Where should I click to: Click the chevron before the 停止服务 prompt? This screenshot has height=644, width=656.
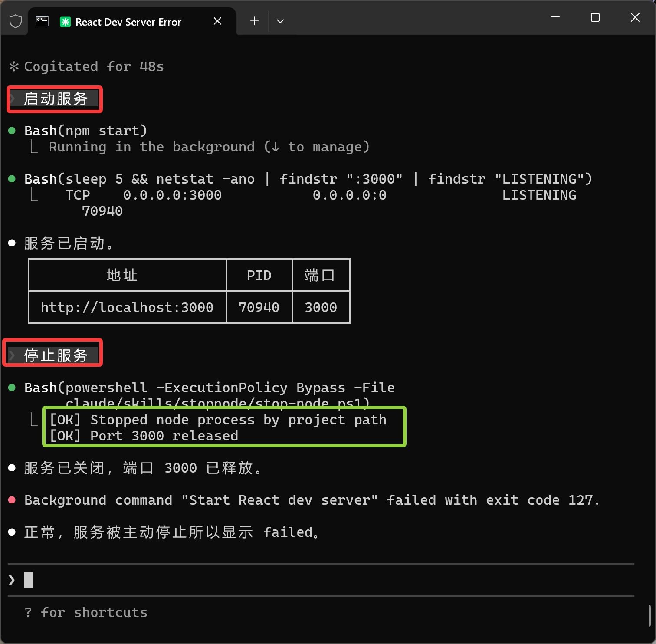(x=12, y=355)
